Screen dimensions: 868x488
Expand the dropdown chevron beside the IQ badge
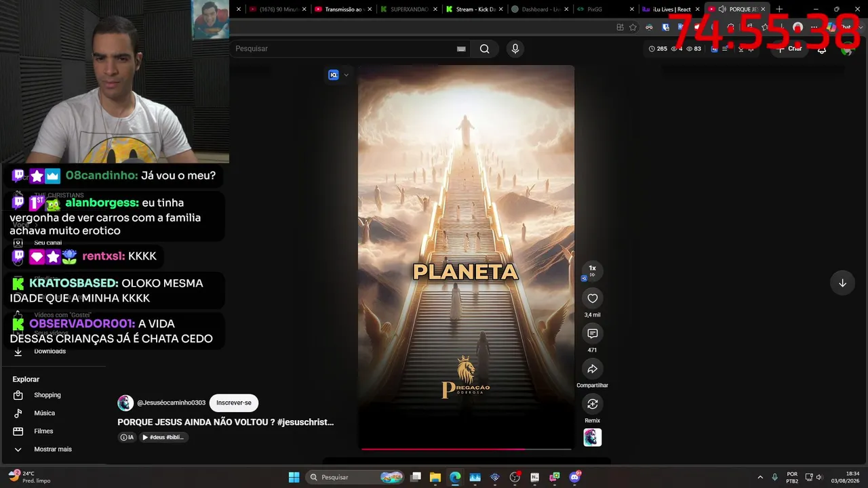coord(346,75)
